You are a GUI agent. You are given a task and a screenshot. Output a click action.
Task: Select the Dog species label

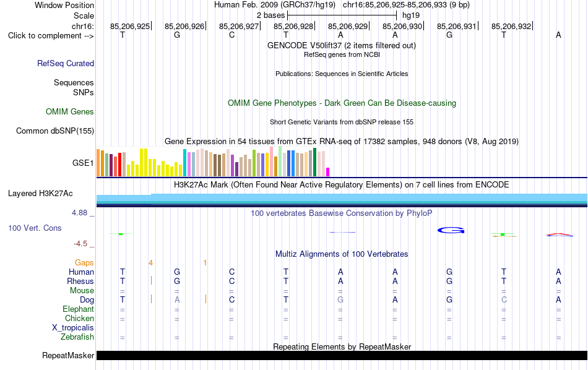pos(87,300)
